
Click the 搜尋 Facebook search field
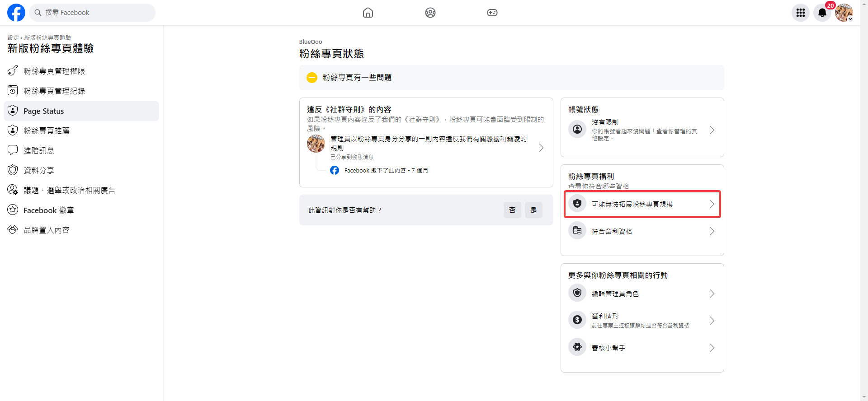point(93,13)
